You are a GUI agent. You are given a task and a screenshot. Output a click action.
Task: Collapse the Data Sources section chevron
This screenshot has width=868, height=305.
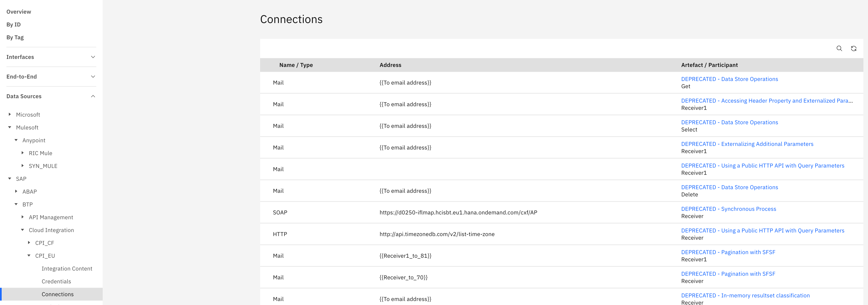point(93,96)
